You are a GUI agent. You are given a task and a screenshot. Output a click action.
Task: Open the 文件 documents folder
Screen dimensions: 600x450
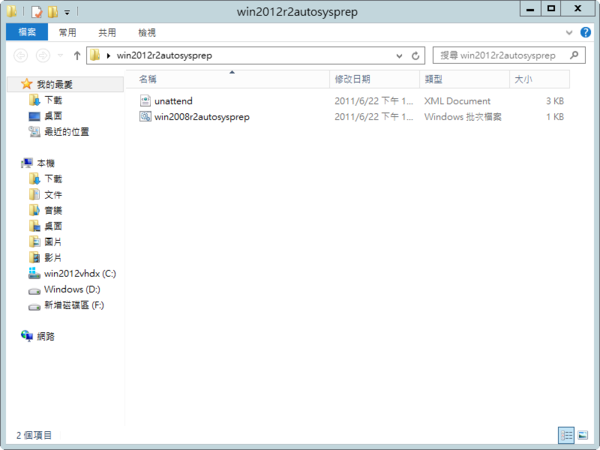coord(53,195)
